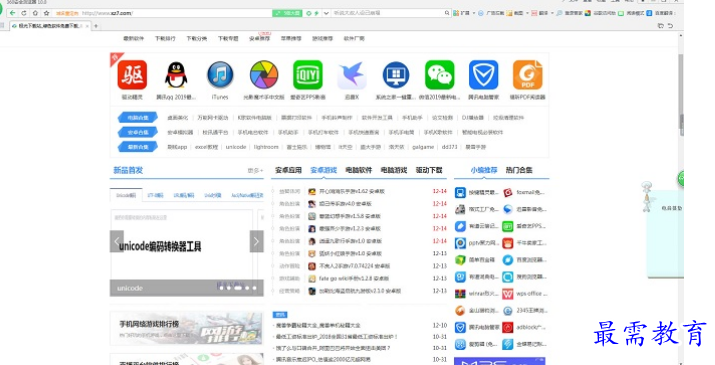The height and width of the screenshot is (365, 715).
Task: Open the 下载专题 navigation menu item
Action: click(228, 39)
